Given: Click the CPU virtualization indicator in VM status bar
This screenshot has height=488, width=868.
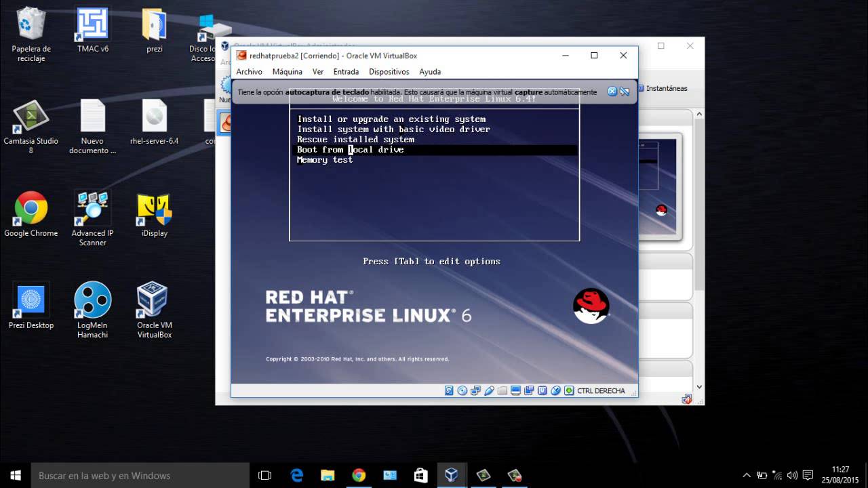Looking at the screenshot, I should [542, 390].
